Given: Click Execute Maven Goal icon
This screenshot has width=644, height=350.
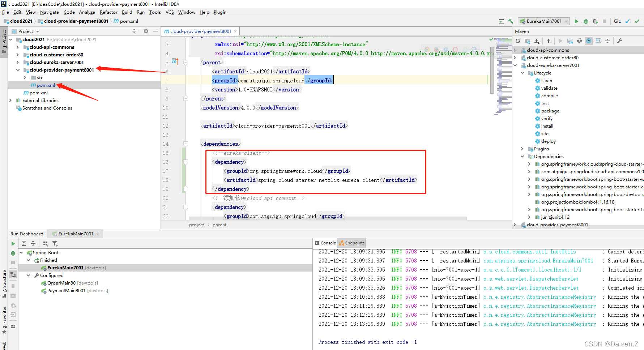Looking at the screenshot, I should [570, 41].
